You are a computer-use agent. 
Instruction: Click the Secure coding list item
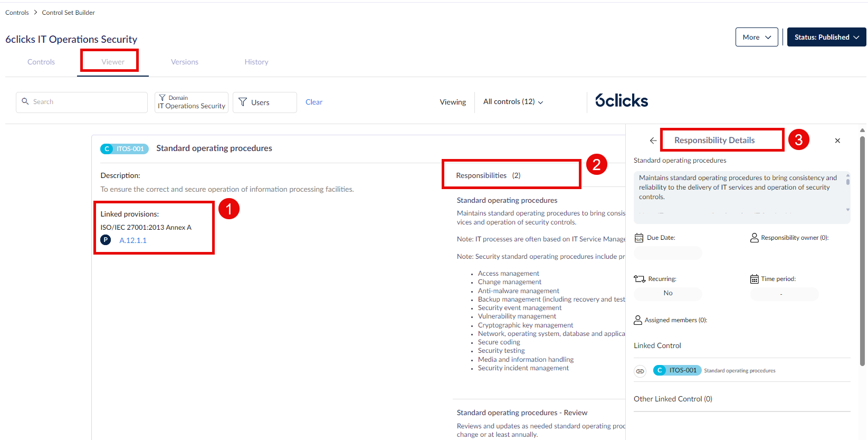coord(499,342)
